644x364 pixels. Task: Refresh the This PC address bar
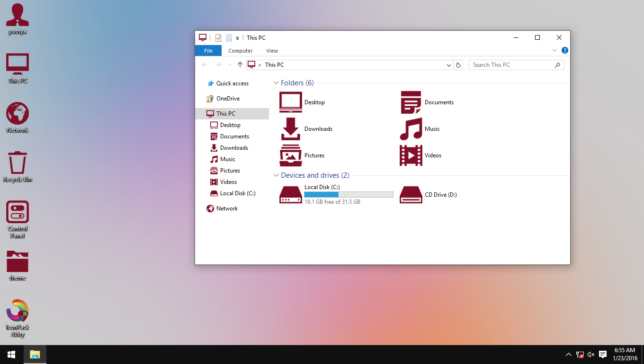coord(458,65)
